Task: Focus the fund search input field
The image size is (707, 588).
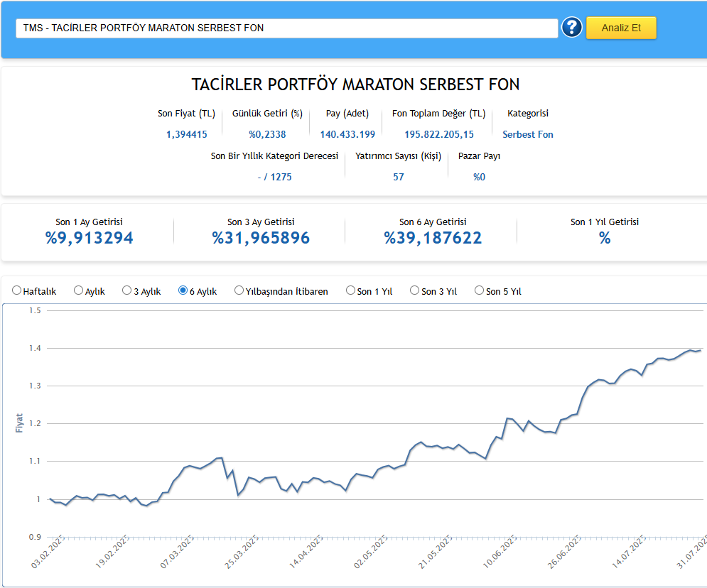Action: (287, 28)
